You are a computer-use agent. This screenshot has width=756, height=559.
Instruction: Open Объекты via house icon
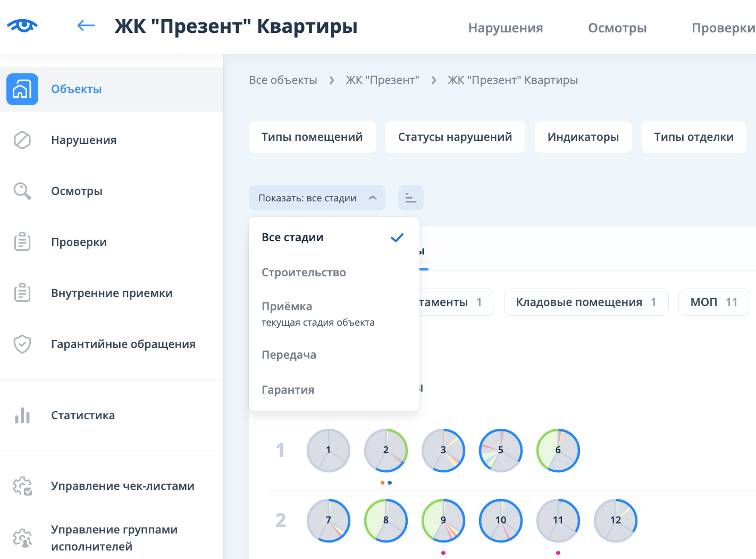click(x=22, y=89)
